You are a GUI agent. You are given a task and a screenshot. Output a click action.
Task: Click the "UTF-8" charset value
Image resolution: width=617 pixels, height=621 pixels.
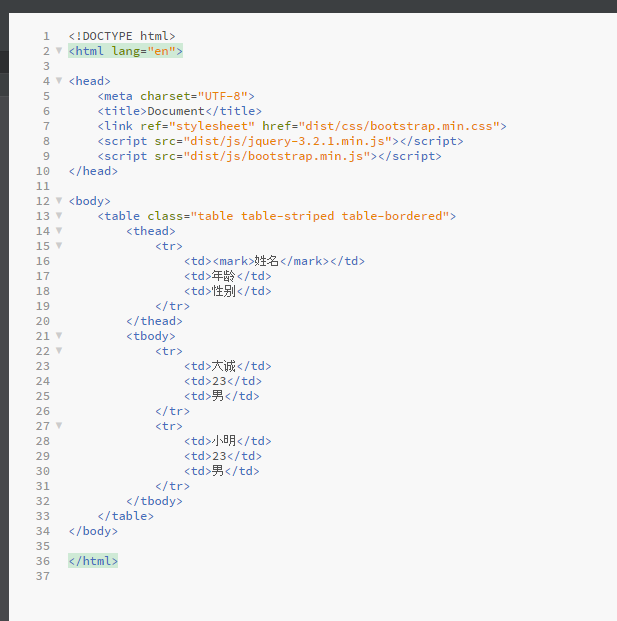pos(223,96)
